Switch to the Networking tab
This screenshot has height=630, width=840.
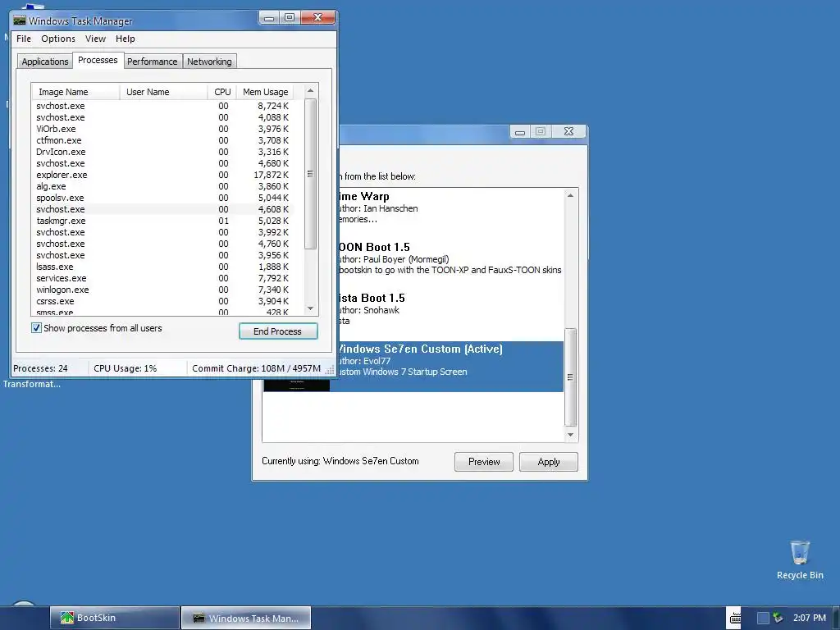pyautogui.click(x=209, y=62)
